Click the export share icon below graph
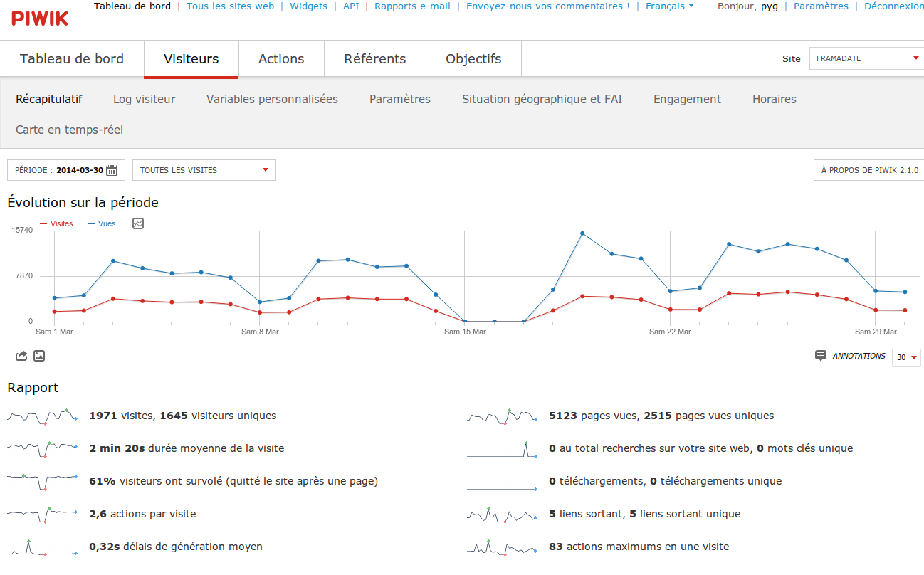The image size is (924, 575). click(x=21, y=356)
